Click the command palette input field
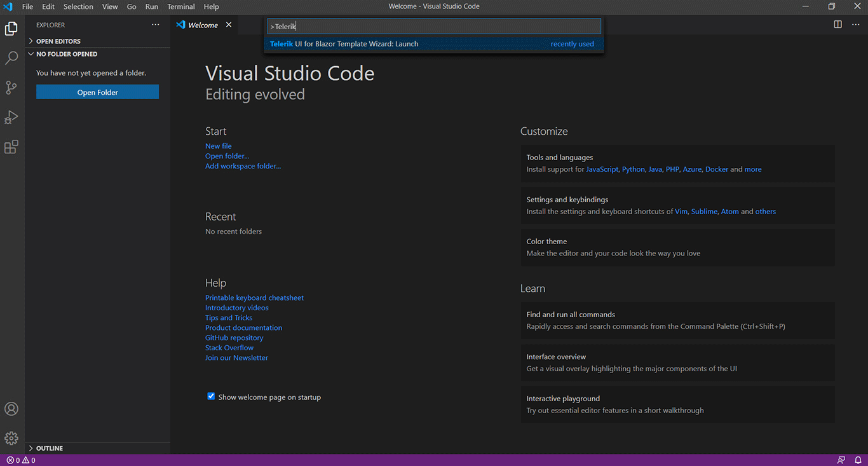Image resolution: width=868 pixels, height=466 pixels. pos(434,26)
